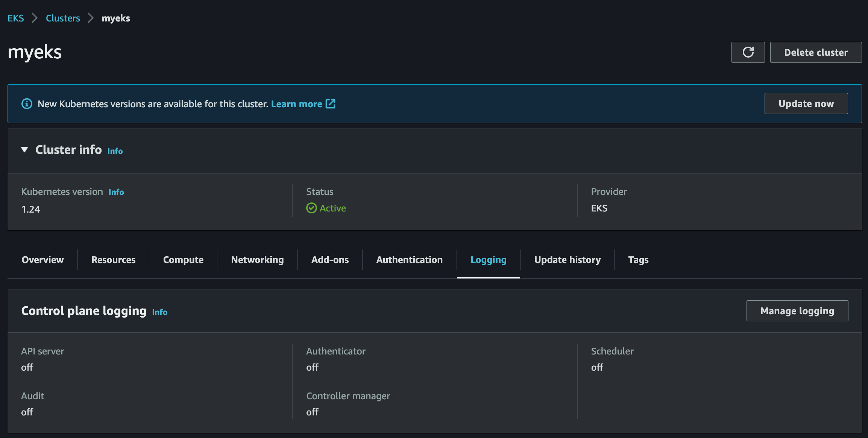This screenshot has width=868, height=438.
Task: Click external link icon beside Learn more
Action: pos(330,104)
